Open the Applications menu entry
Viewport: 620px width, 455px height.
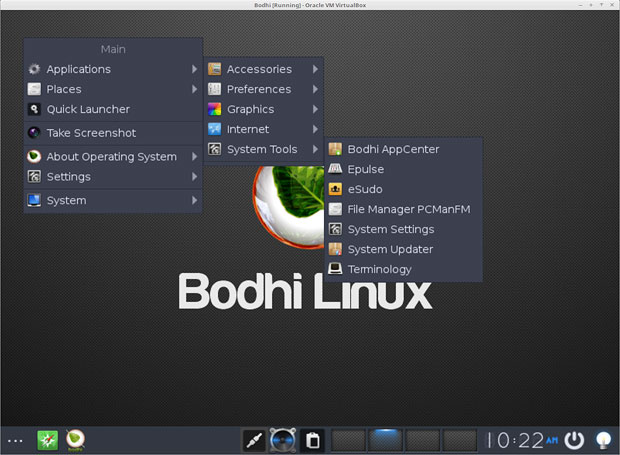pyautogui.click(x=113, y=69)
